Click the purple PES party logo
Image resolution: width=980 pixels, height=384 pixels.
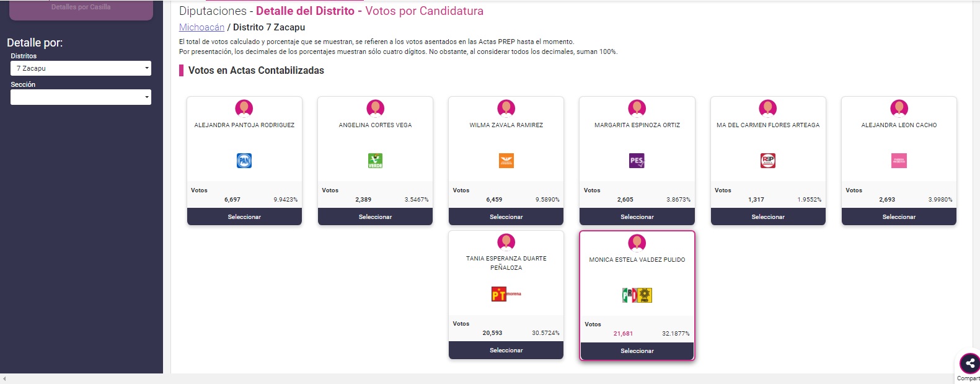(637, 161)
